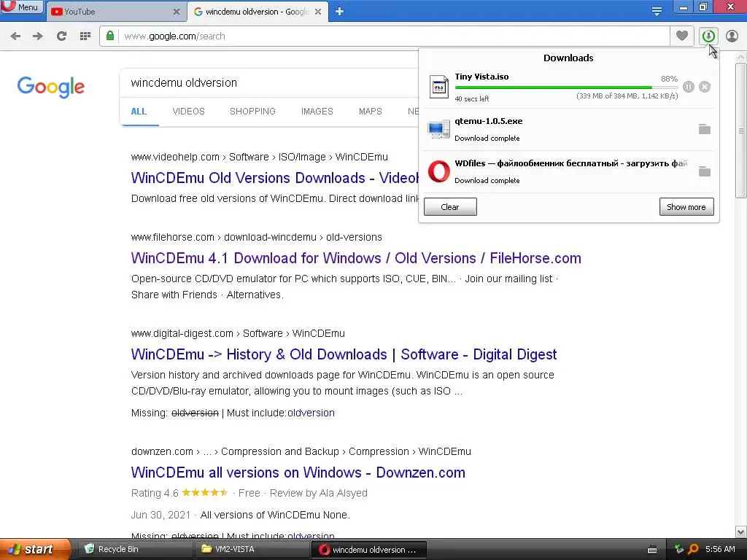The height and width of the screenshot is (560, 747).
Task: Go back to previous page
Action: (15, 36)
